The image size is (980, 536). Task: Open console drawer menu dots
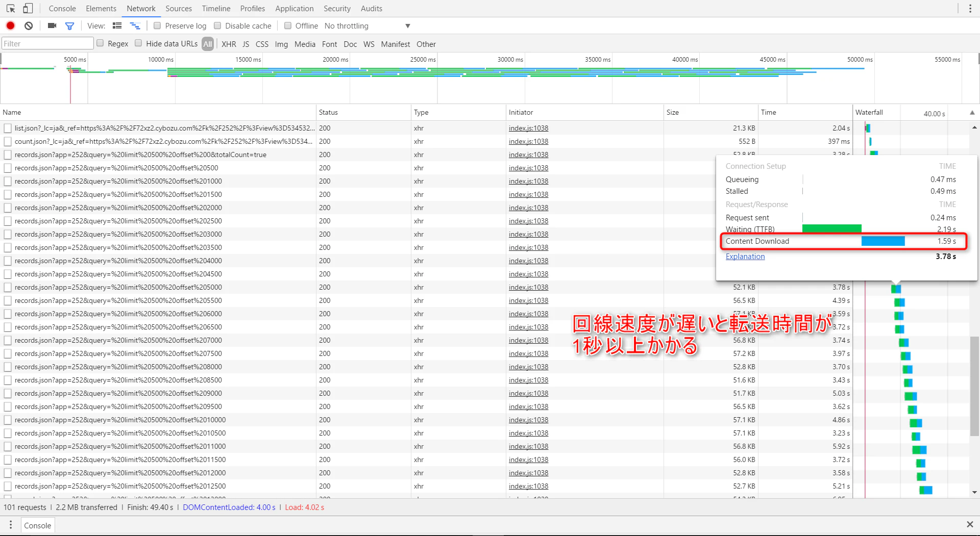[11, 525]
